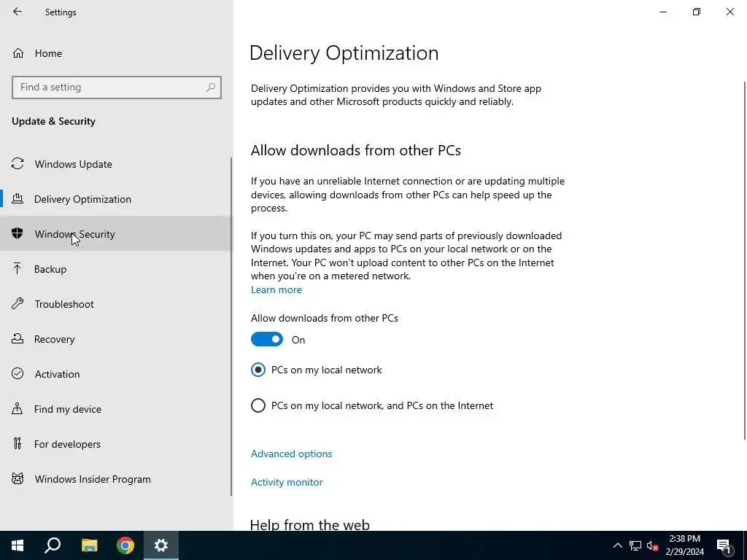Click the search magnifier in Find a setting
747x560 pixels.
click(x=211, y=87)
